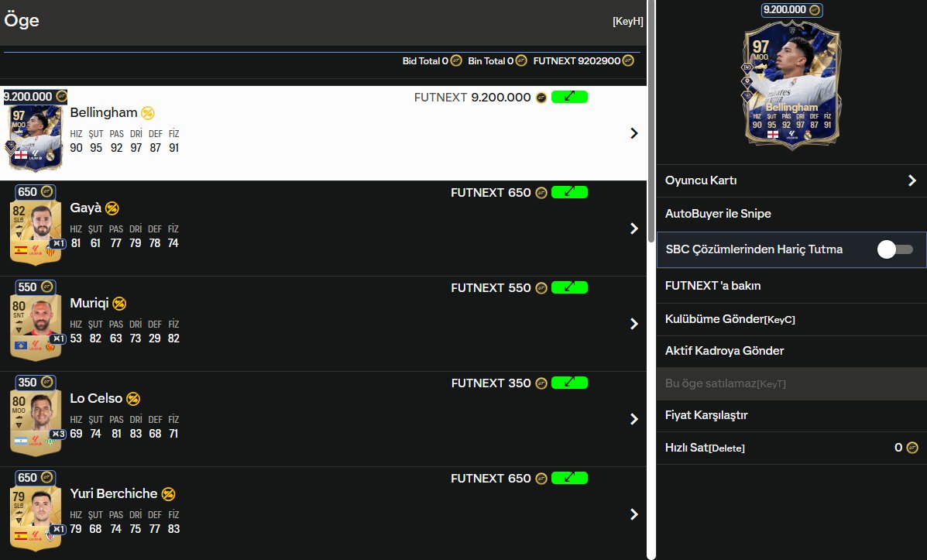Click green expand button in Yuri Berchiche row
The height and width of the screenshot is (560, 927).
point(569,478)
